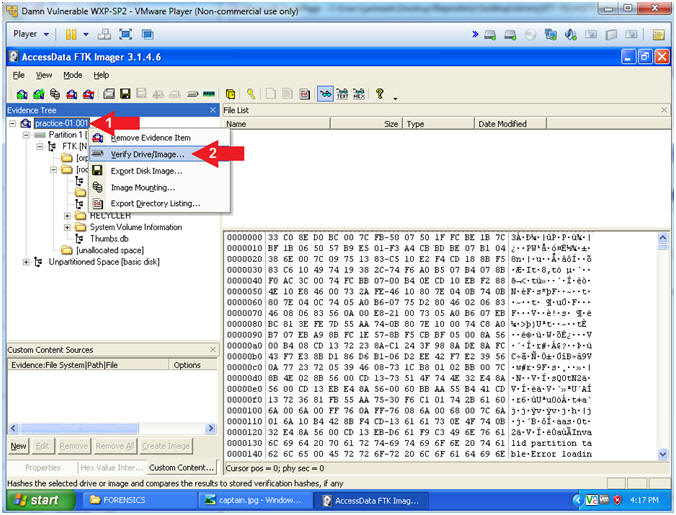Choose Verify Drive/Image in context menu
This screenshot has height=515, width=676.
tap(159, 154)
